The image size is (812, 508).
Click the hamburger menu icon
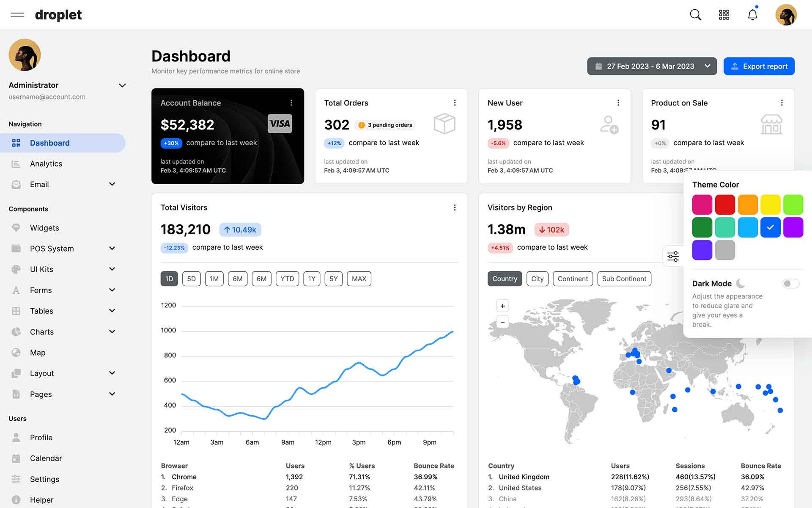17,15
